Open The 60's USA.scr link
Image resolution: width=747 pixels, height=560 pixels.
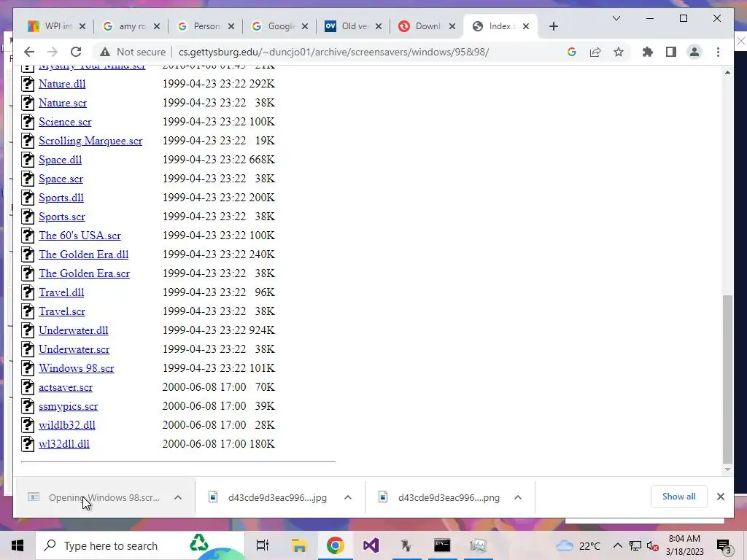80,236
